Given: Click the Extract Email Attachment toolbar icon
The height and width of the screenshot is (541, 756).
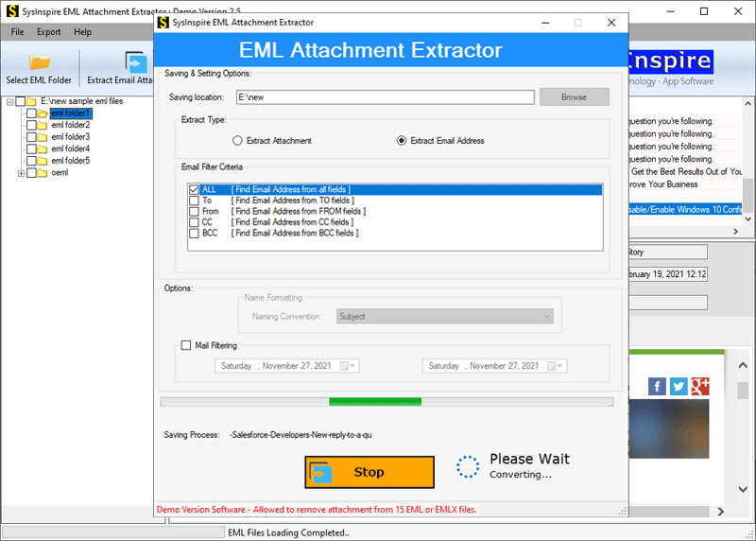Looking at the screenshot, I should 137,62.
